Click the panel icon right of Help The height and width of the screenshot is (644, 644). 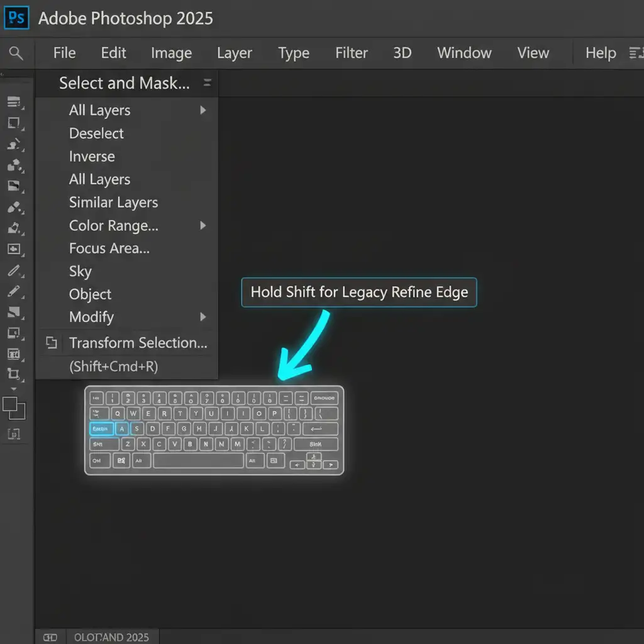(635, 53)
